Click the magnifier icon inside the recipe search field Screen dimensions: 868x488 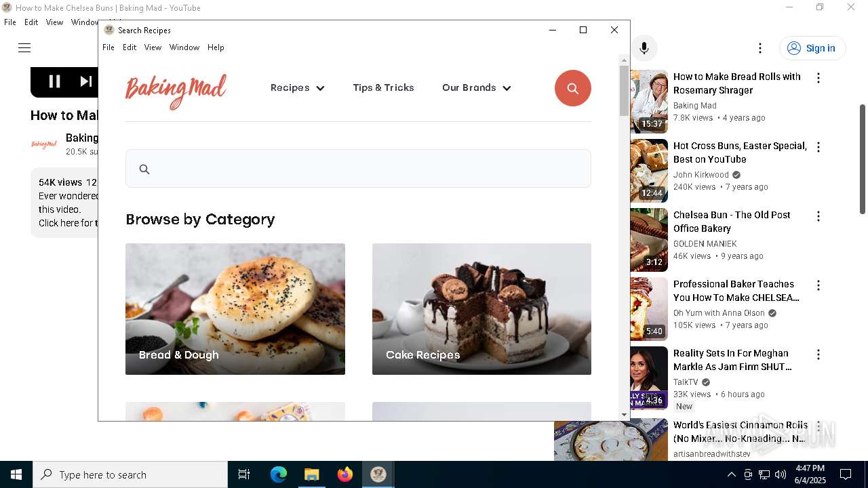click(144, 169)
